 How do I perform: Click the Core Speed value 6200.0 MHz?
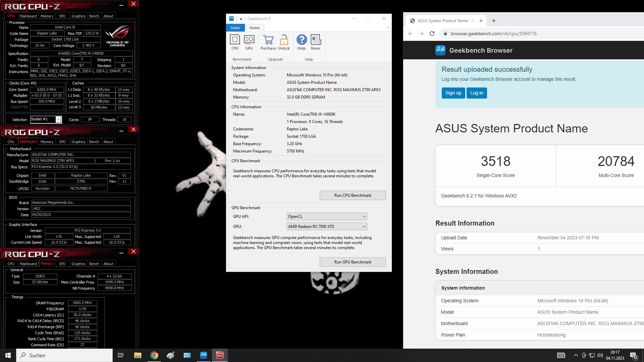47,89
